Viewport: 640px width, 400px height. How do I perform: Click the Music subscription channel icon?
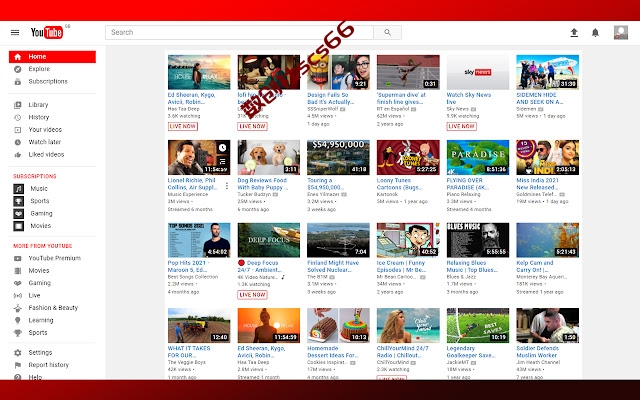(x=19, y=189)
